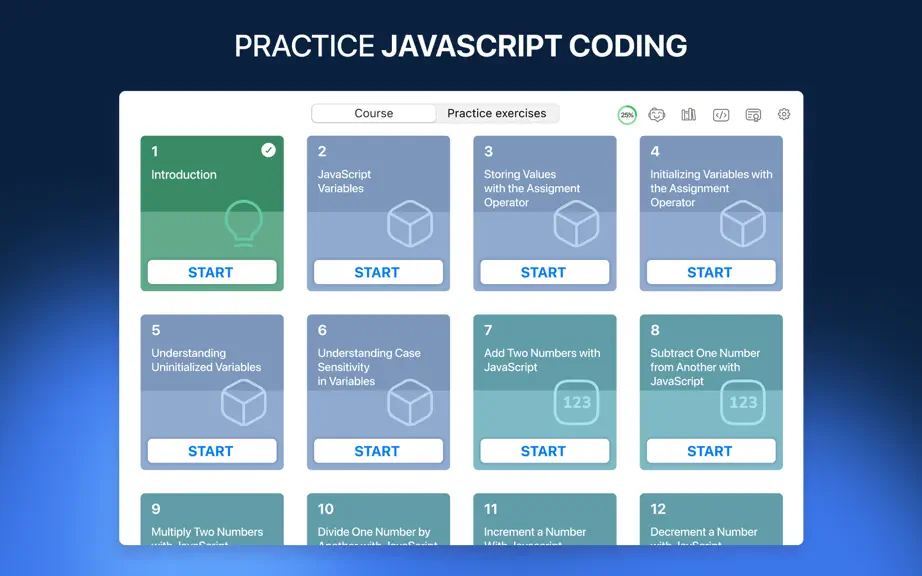Start lesson 1 Introduction
The image size is (922, 576).
212,272
